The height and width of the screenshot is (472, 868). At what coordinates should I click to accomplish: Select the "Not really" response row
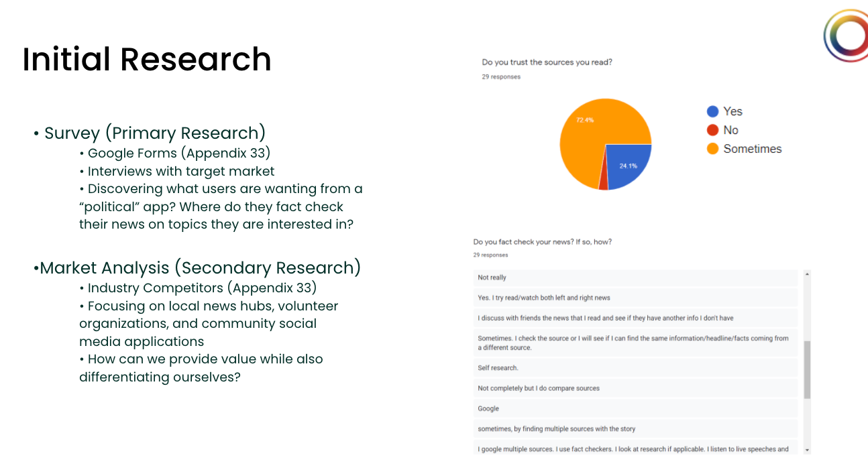[x=635, y=278]
